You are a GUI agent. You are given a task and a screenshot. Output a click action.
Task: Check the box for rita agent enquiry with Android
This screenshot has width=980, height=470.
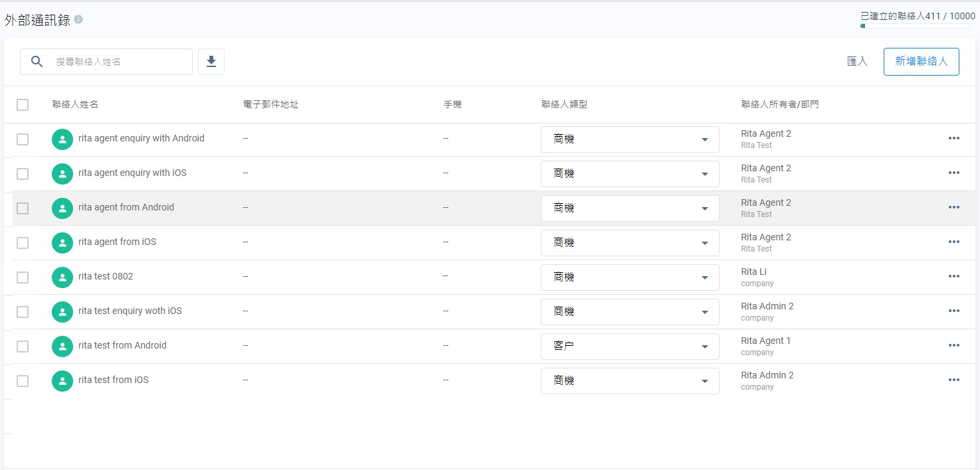pos(23,139)
